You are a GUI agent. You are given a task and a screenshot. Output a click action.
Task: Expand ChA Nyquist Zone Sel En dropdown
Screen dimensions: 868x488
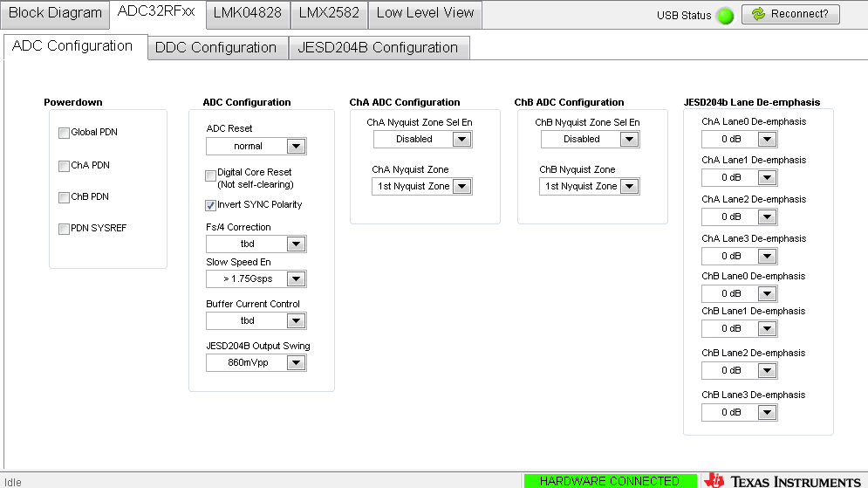coord(461,139)
